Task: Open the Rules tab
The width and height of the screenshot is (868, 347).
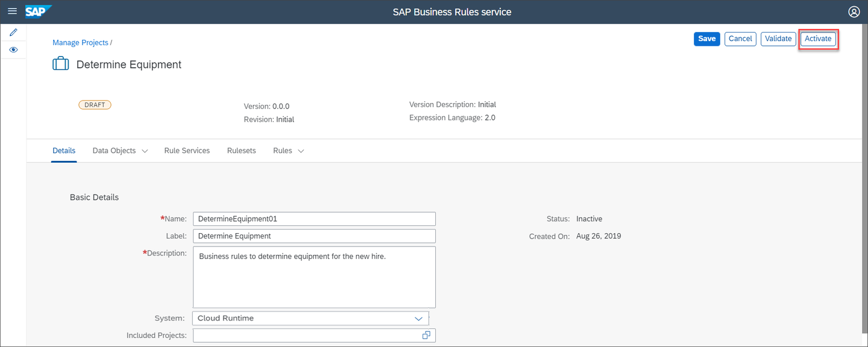Action: coord(283,151)
